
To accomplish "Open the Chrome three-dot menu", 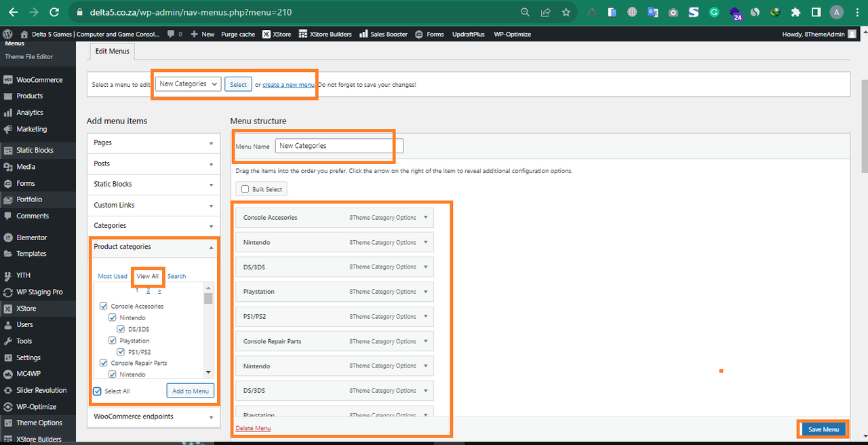I will (x=857, y=12).
